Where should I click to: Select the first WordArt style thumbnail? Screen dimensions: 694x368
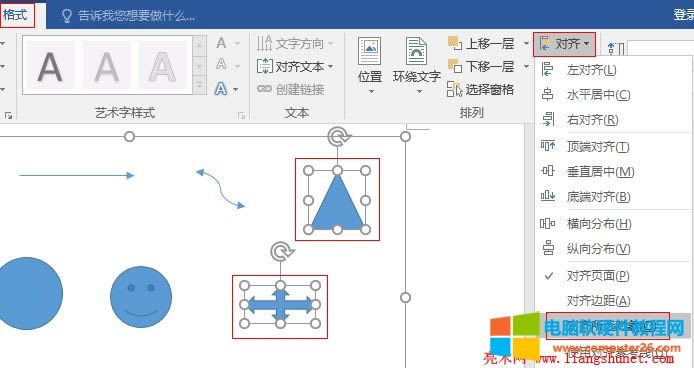(50, 66)
